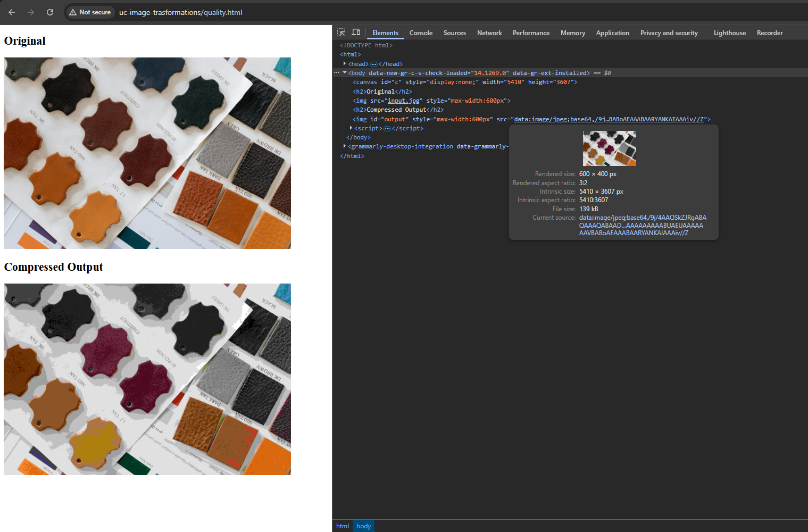Select the body breadcrumb at the bottom

pos(363,526)
